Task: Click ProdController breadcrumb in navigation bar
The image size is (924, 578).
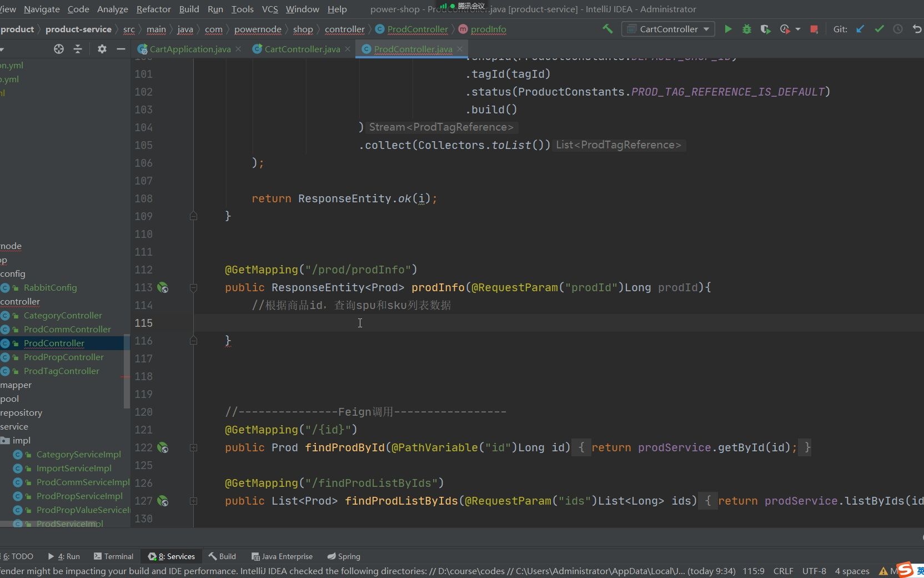Action: click(x=412, y=29)
